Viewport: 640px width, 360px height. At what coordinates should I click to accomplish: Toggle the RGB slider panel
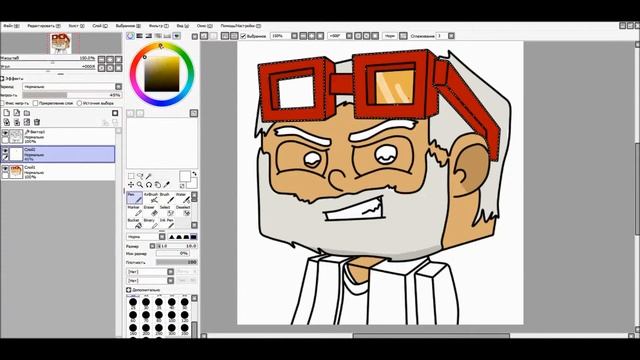(x=140, y=36)
